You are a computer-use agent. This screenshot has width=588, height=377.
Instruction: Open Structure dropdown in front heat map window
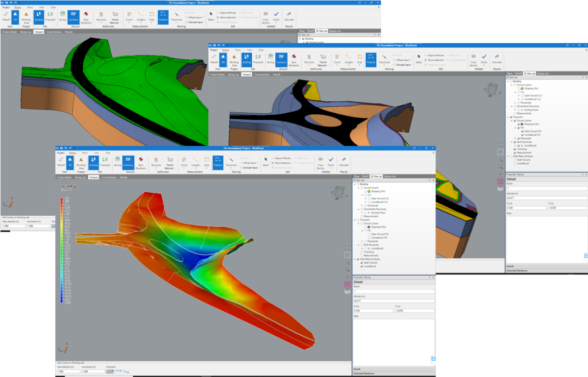(157, 162)
